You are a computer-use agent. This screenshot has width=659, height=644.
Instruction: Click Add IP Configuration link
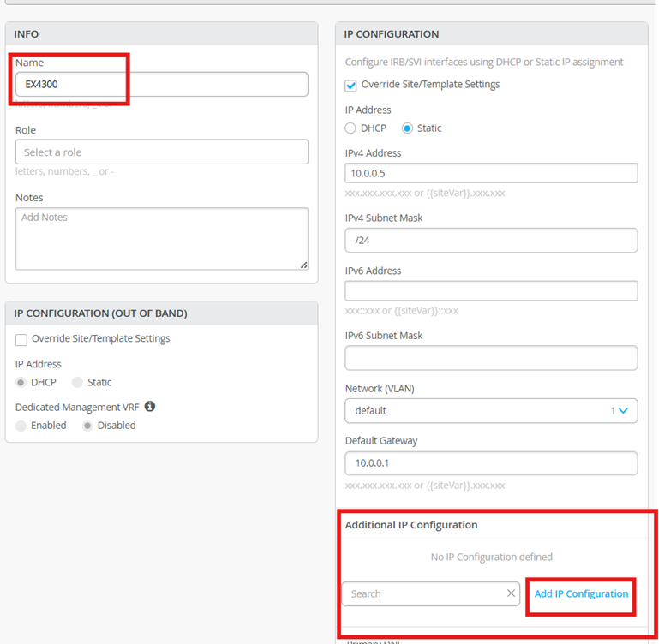(581, 593)
